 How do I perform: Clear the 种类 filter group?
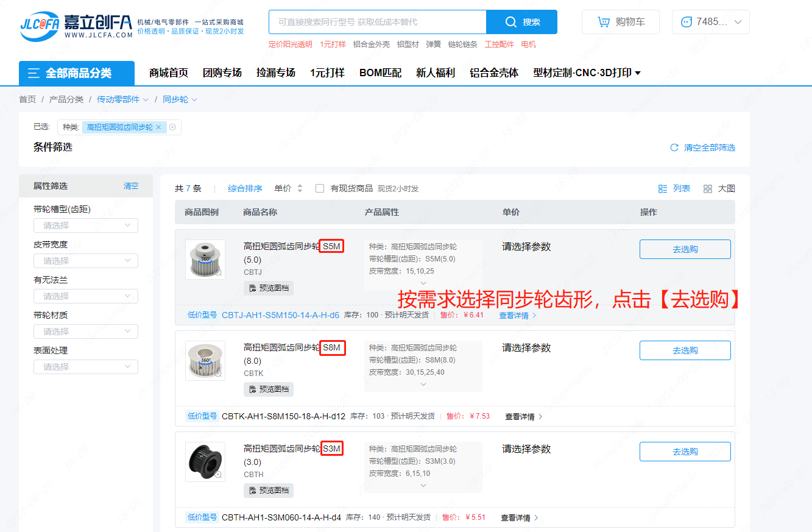pyautogui.click(x=172, y=127)
